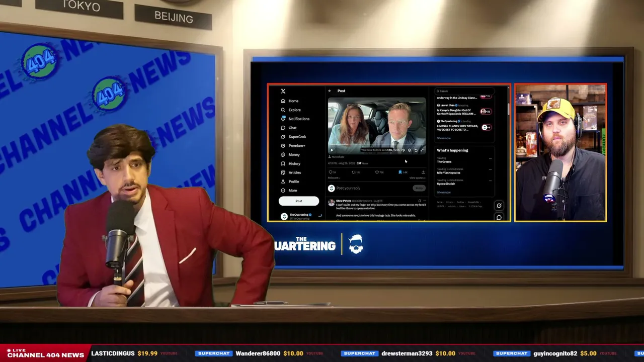The image size is (644, 362).
Task: Click LASTICDINGUS $19.99 ticker entry
Action: [x=134, y=353]
